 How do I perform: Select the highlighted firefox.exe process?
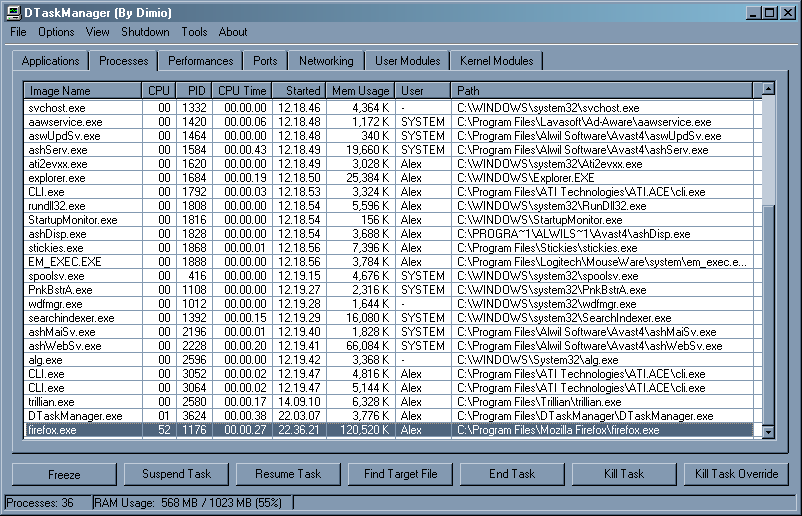(x=389, y=430)
